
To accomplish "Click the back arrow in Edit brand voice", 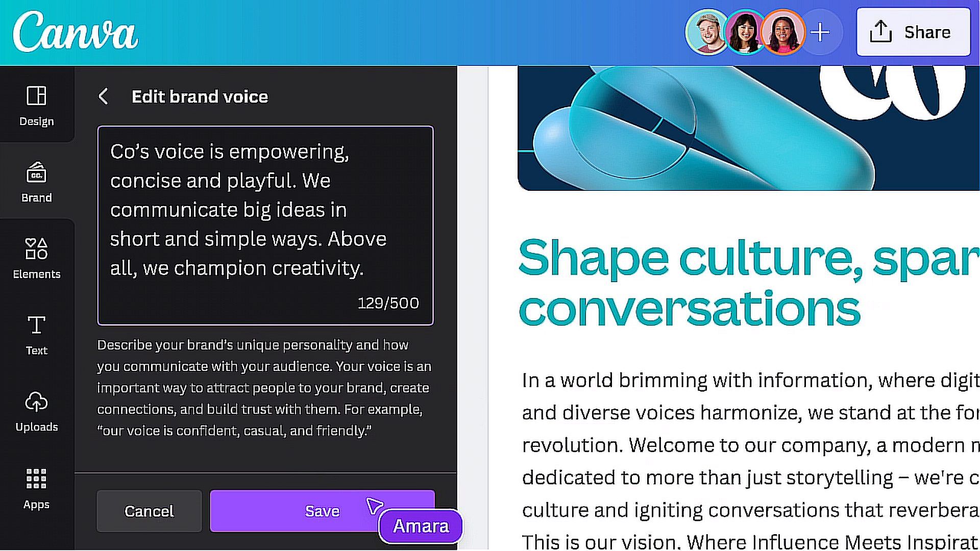I will coord(104,96).
